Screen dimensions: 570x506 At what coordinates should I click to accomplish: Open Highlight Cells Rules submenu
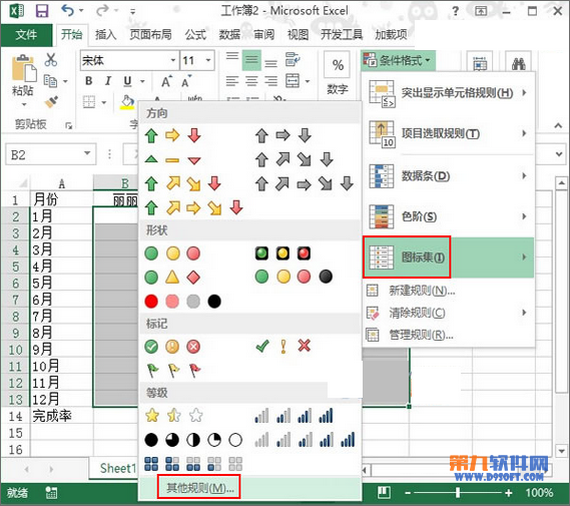point(448,94)
